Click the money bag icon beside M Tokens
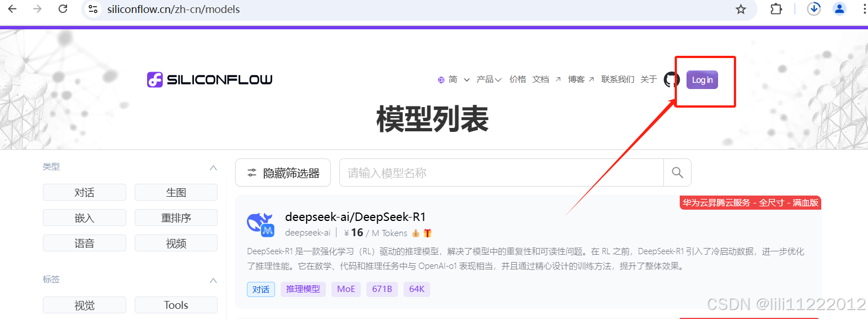868x319 pixels. click(x=415, y=233)
